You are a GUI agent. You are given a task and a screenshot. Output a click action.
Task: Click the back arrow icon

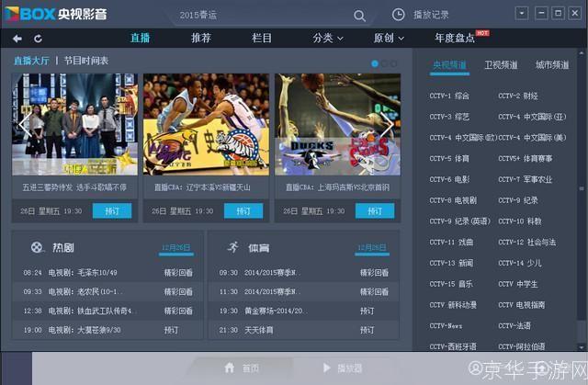[x=17, y=39]
